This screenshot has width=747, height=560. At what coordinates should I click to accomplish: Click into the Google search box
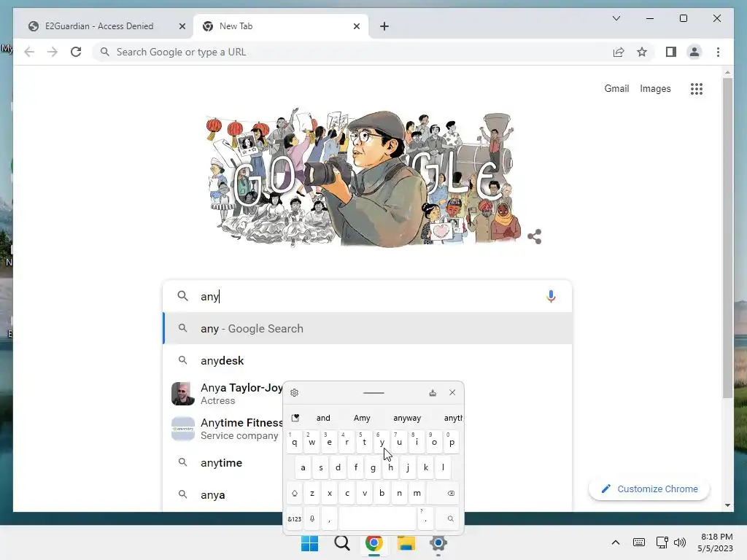(368, 296)
